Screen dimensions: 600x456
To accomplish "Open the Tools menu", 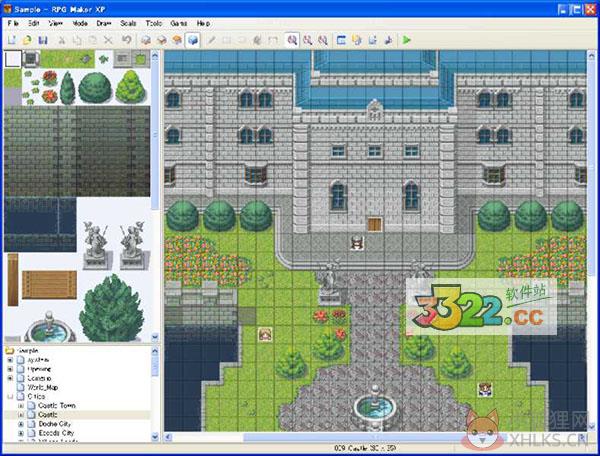I will coord(154,23).
